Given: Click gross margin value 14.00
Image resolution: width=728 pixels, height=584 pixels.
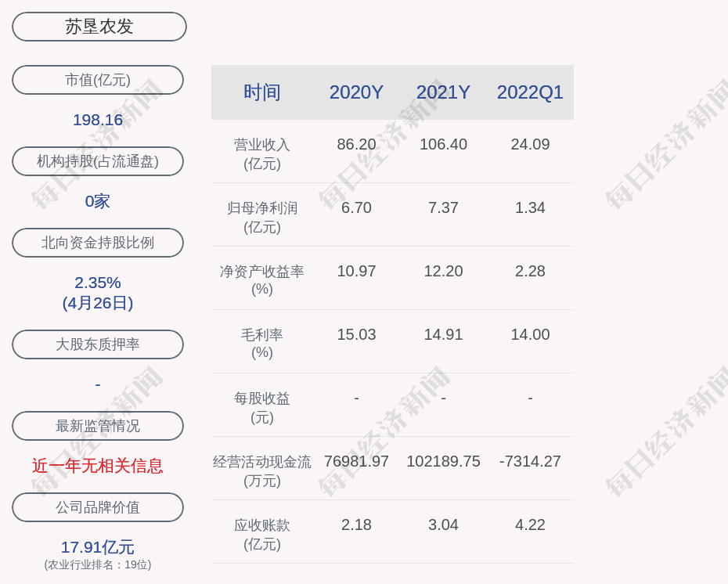Looking at the screenshot, I should tap(530, 334).
